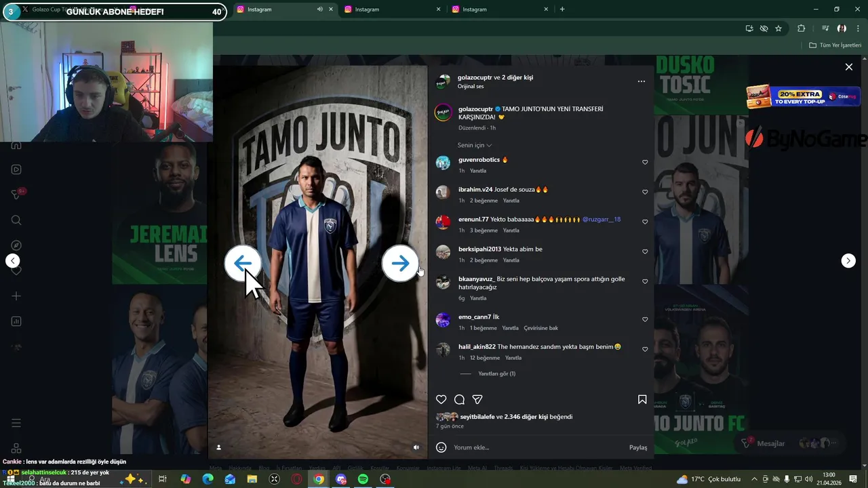Open comments with the speech bubble icon

pos(459,400)
